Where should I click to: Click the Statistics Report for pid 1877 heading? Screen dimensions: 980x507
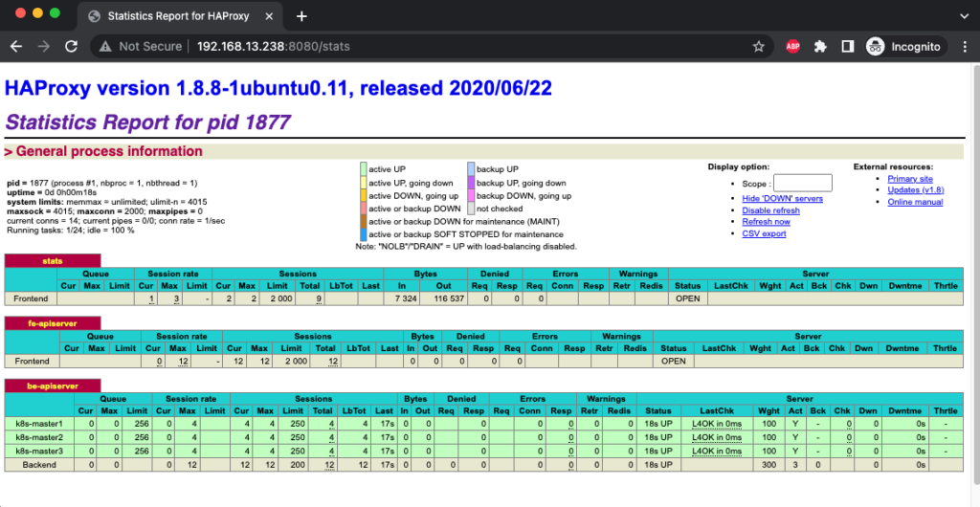(147, 121)
